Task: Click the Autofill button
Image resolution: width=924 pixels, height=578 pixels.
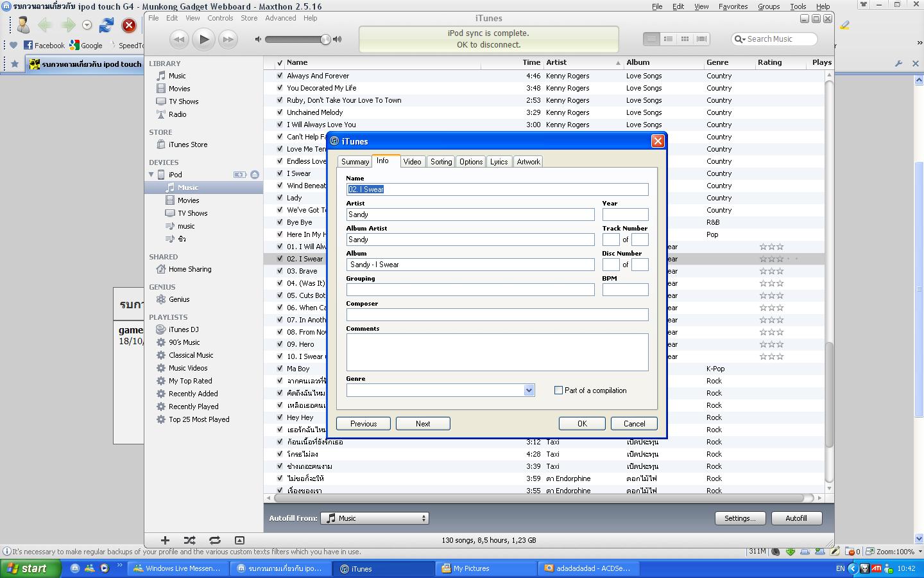Action: pos(796,518)
